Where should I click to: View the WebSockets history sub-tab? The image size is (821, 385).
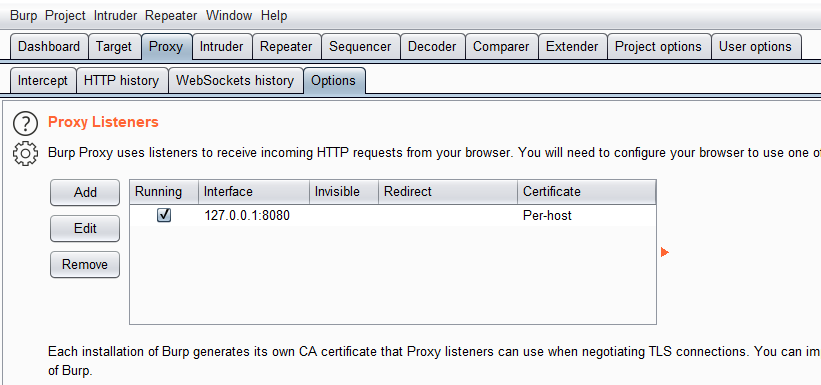pyautogui.click(x=235, y=81)
